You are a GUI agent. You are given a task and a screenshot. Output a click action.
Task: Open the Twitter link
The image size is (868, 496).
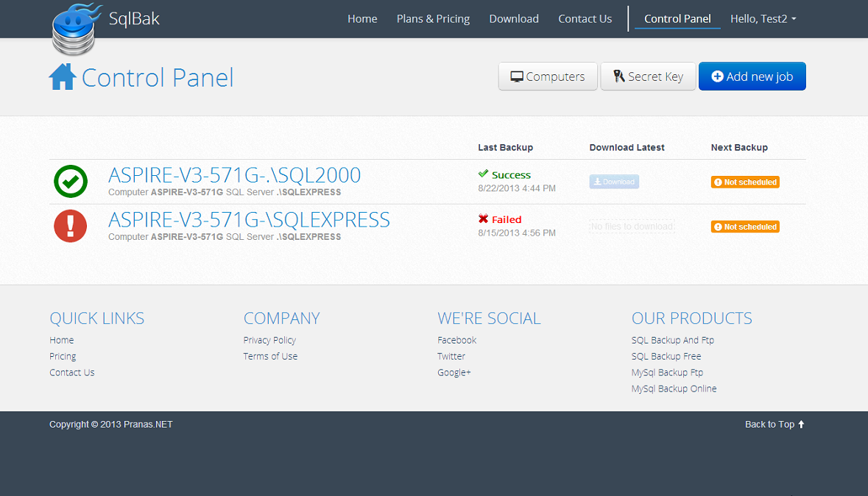point(451,356)
